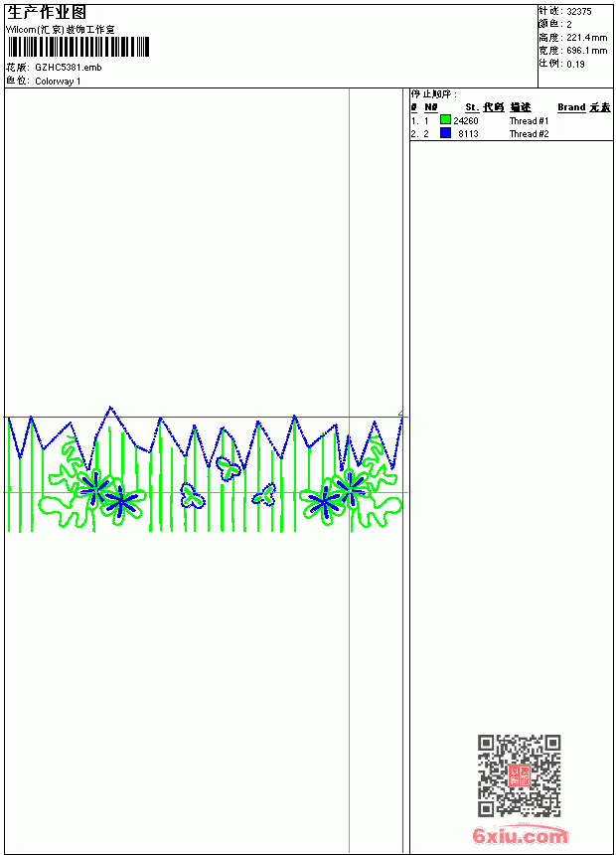Click the St. column header

coord(472,107)
